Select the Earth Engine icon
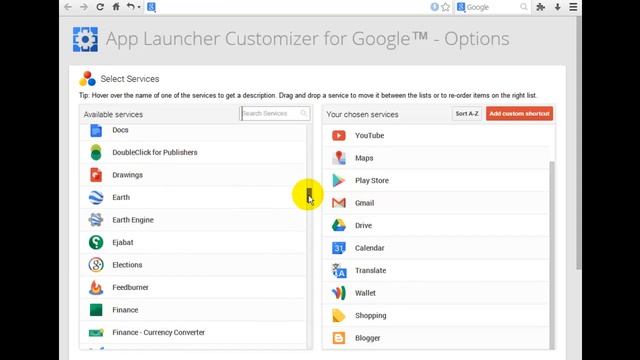This screenshot has height=360, width=640. [96, 220]
